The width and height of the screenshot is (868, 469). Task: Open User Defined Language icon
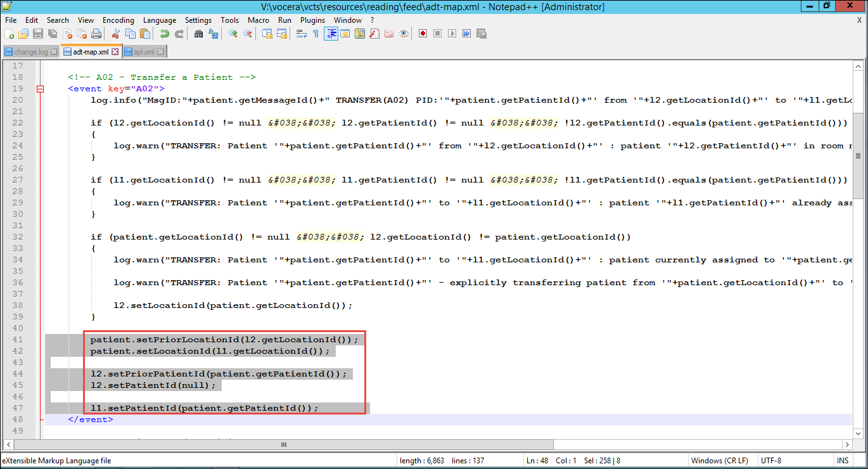(345, 34)
